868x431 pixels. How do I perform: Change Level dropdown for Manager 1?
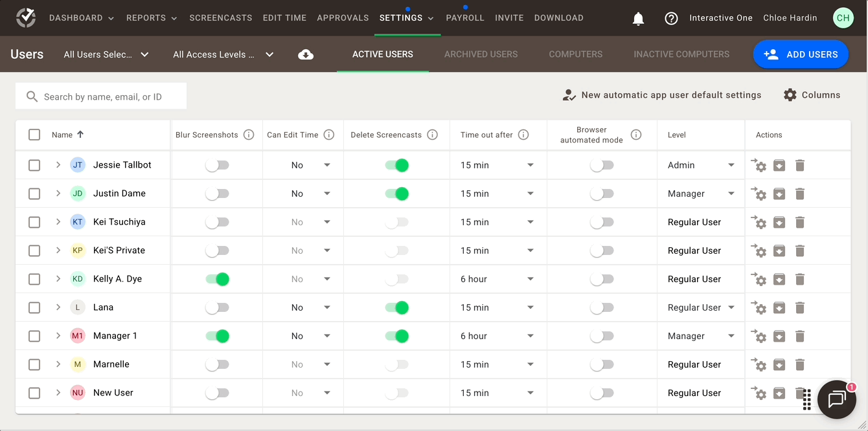(x=701, y=336)
